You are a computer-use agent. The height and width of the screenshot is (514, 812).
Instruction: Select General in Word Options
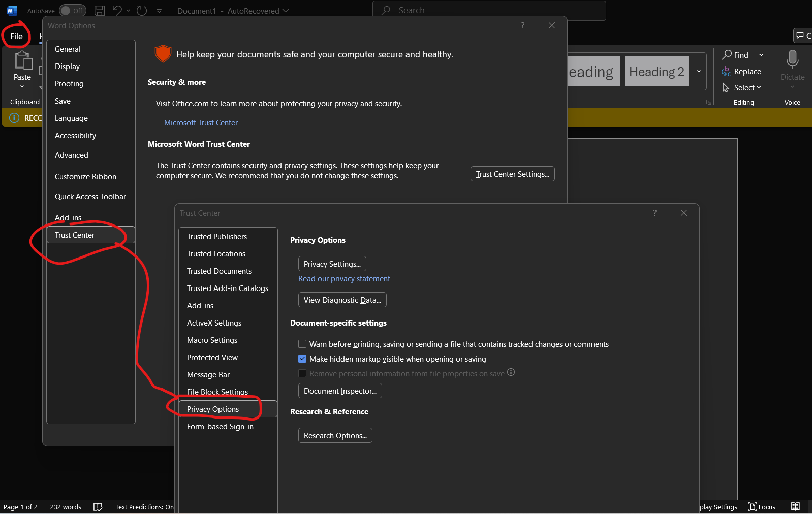tap(91, 49)
